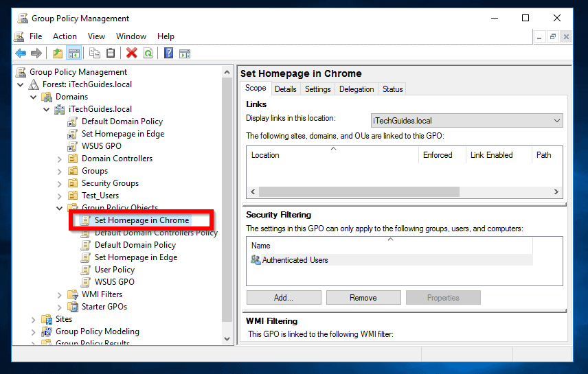The width and height of the screenshot is (588, 374).
Task: Click the Remove button
Action: [363, 298]
